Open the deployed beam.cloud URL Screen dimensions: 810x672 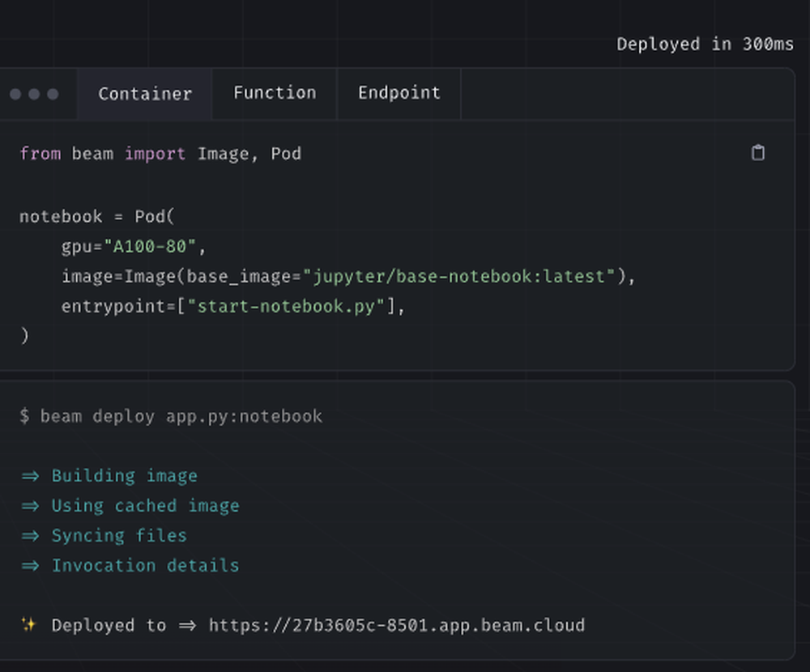[397, 624]
